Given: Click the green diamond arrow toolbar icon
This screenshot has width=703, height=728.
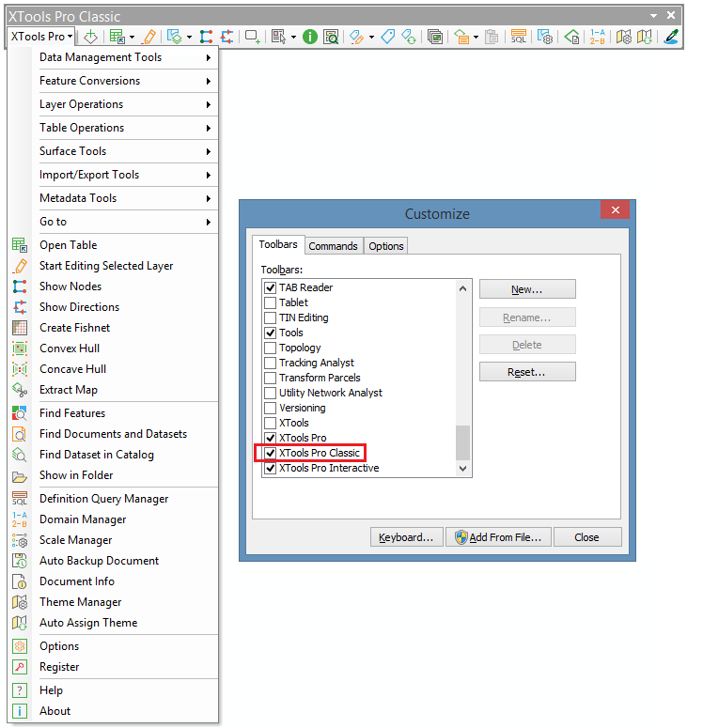Looking at the screenshot, I should (x=90, y=37).
